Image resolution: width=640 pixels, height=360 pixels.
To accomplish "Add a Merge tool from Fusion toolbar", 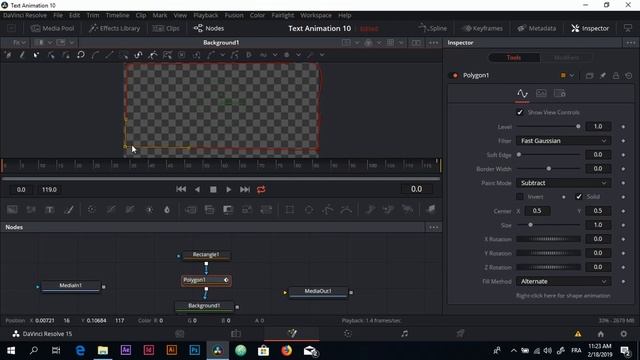I will coord(209,209).
